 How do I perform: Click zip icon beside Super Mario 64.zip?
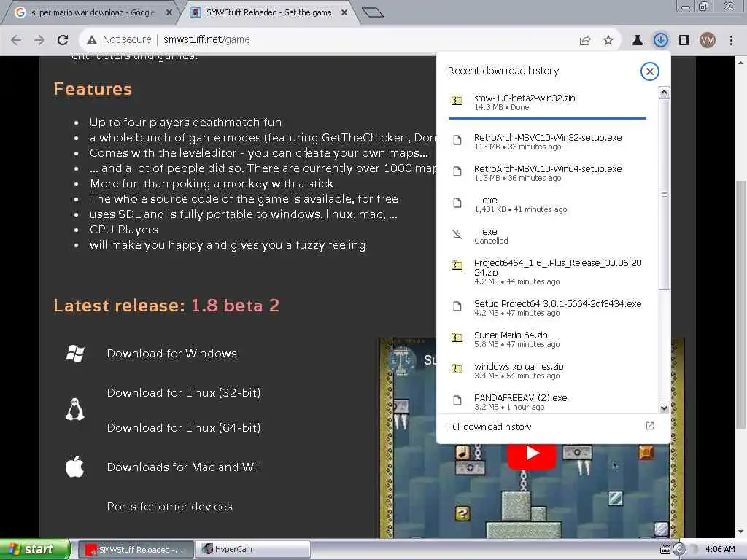point(457,338)
